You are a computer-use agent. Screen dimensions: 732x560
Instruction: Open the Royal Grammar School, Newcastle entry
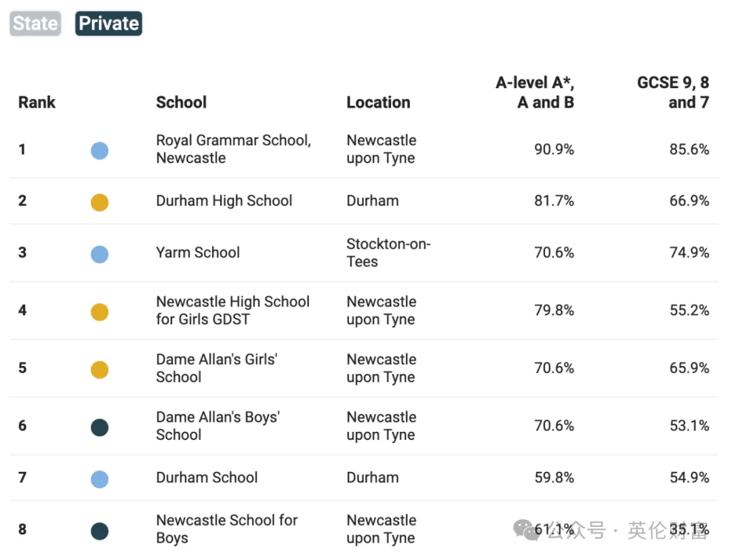click(x=233, y=149)
